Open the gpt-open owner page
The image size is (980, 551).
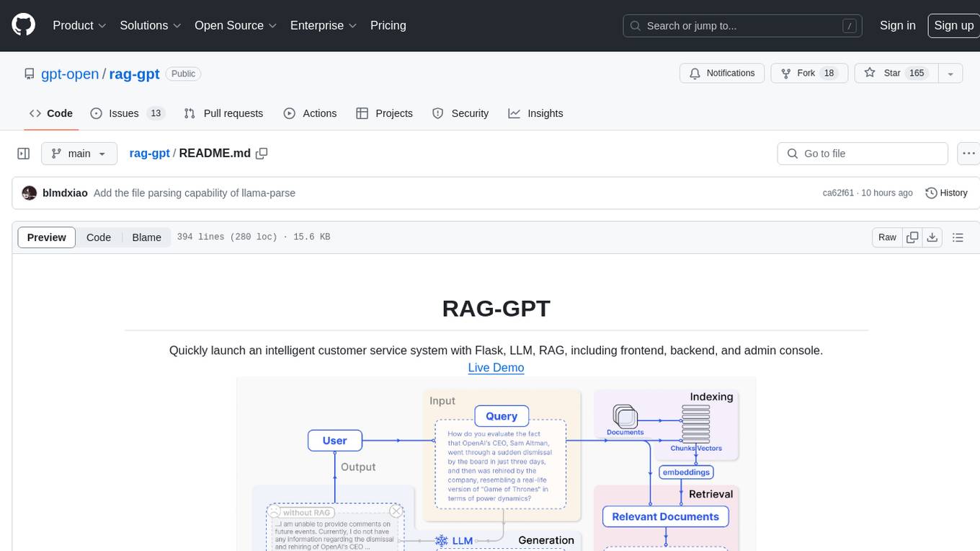click(x=71, y=74)
